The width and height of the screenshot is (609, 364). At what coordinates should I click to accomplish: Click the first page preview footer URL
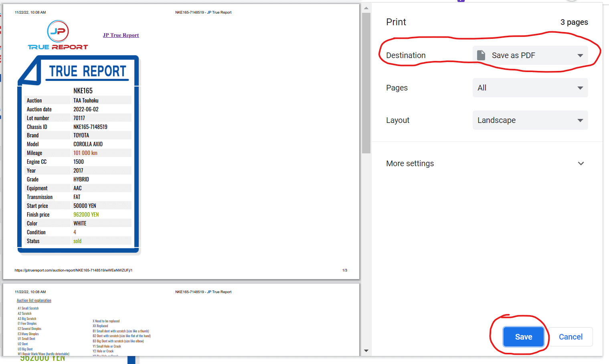pyautogui.click(x=73, y=270)
